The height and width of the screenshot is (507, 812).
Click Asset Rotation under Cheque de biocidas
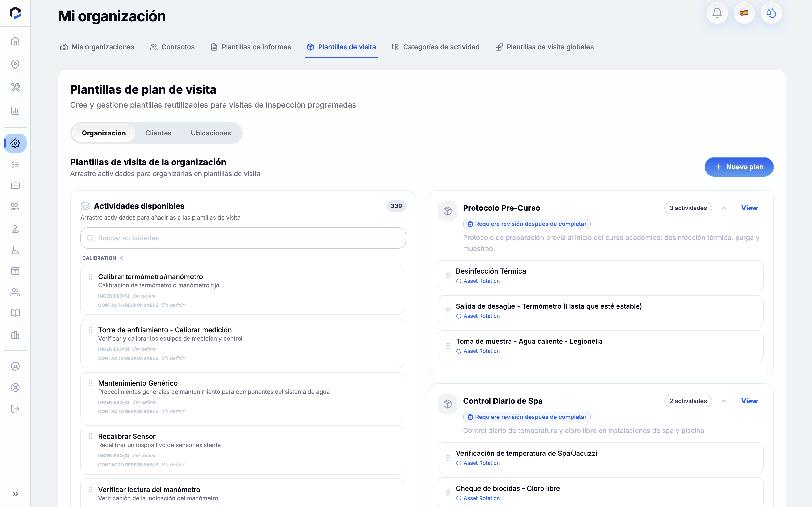coord(478,498)
